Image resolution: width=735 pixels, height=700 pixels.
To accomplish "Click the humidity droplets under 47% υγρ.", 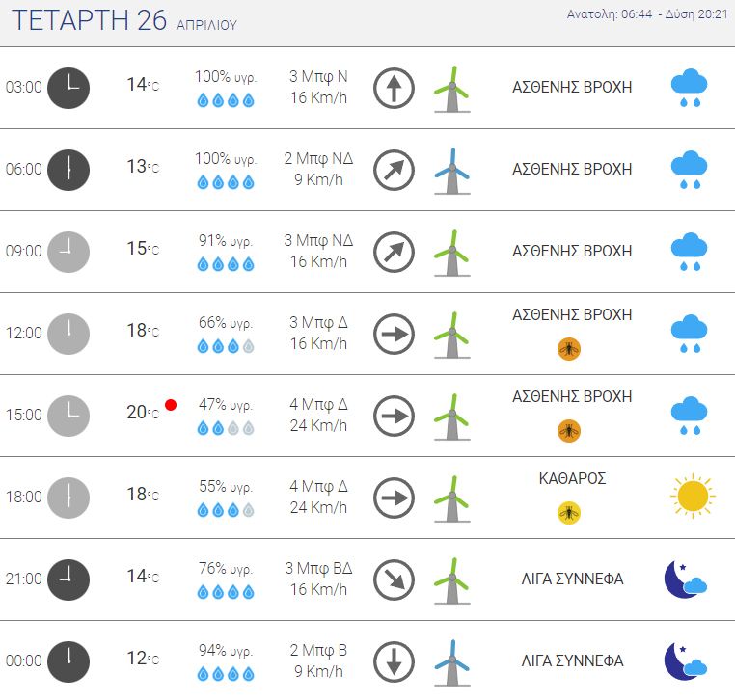I will point(226,428).
